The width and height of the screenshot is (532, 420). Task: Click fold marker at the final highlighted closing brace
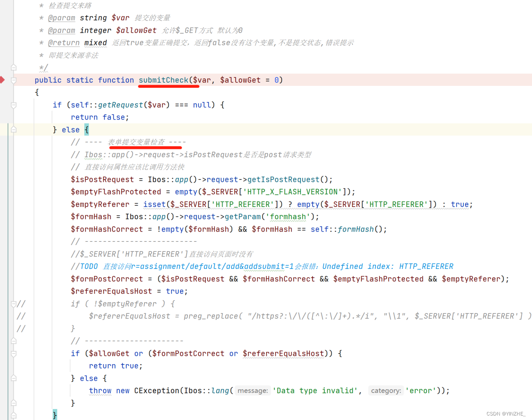click(x=13, y=415)
